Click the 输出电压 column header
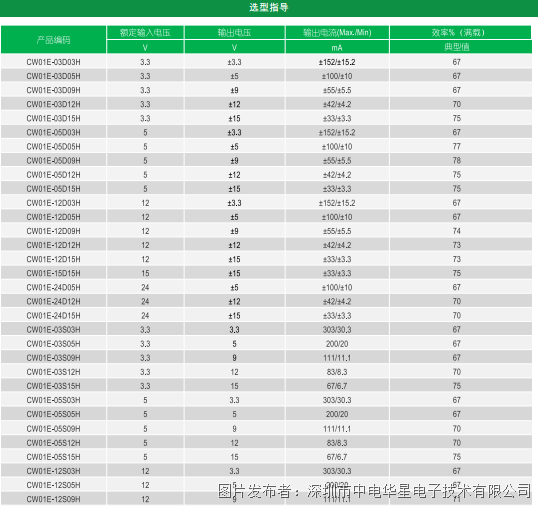The width and height of the screenshot is (540, 506). pyautogui.click(x=234, y=33)
